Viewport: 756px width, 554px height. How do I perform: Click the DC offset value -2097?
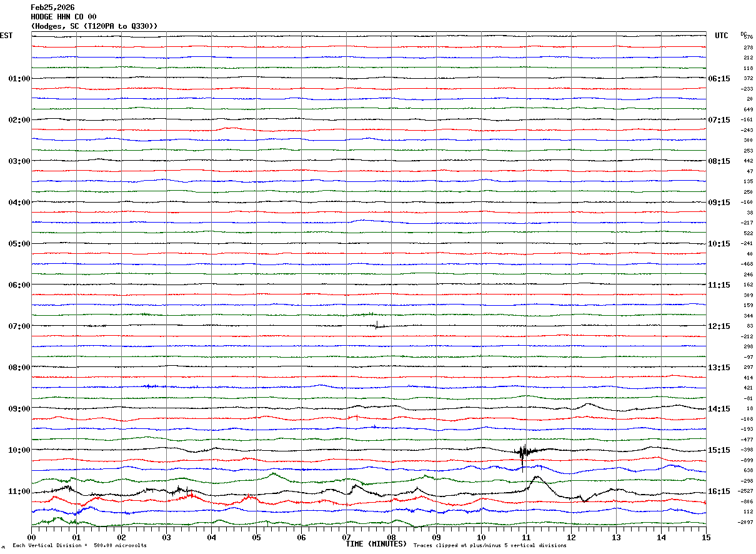click(x=747, y=522)
